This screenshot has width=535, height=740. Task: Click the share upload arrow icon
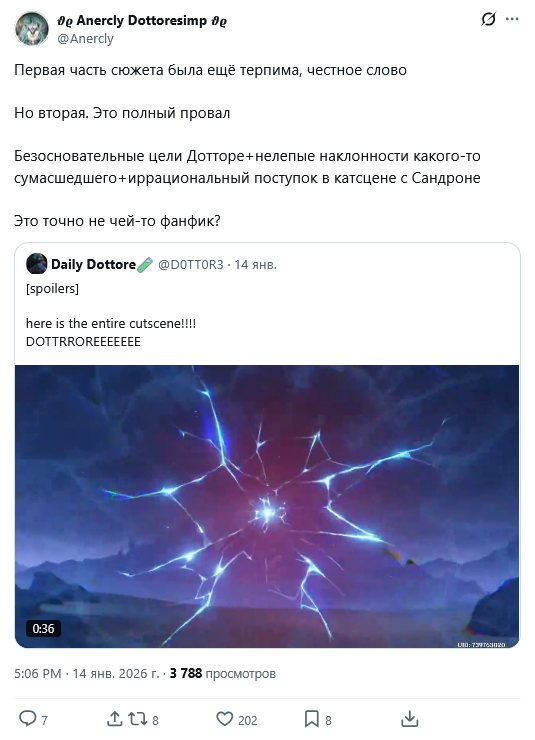pyautogui.click(x=114, y=719)
